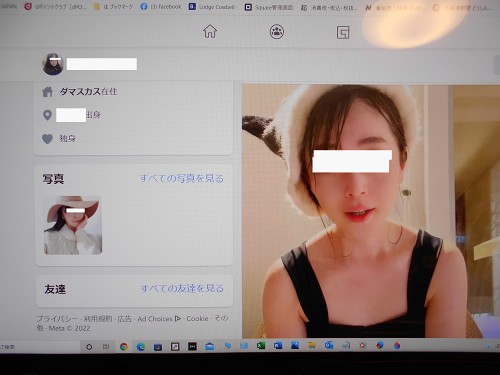
Task: Click the small profile avatar picture
Action: (x=53, y=64)
